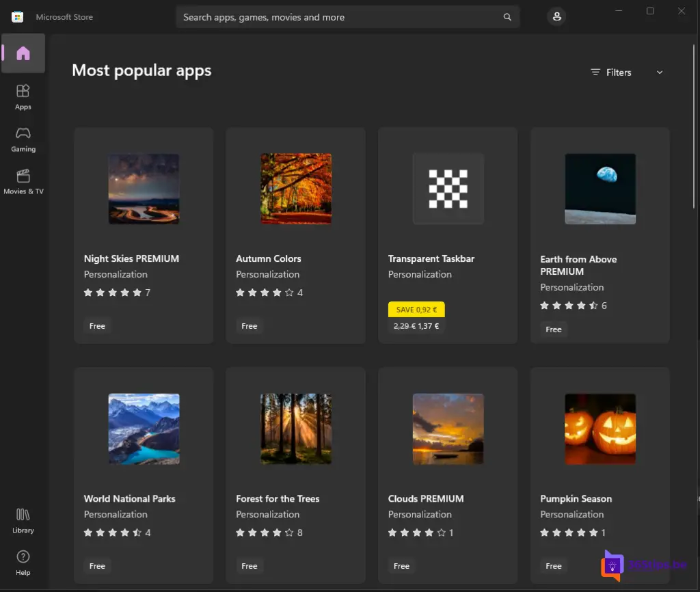The height and width of the screenshot is (592, 700).
Task: Select the Transparent Taskbar app title
Action: click(x=431, y=258)
